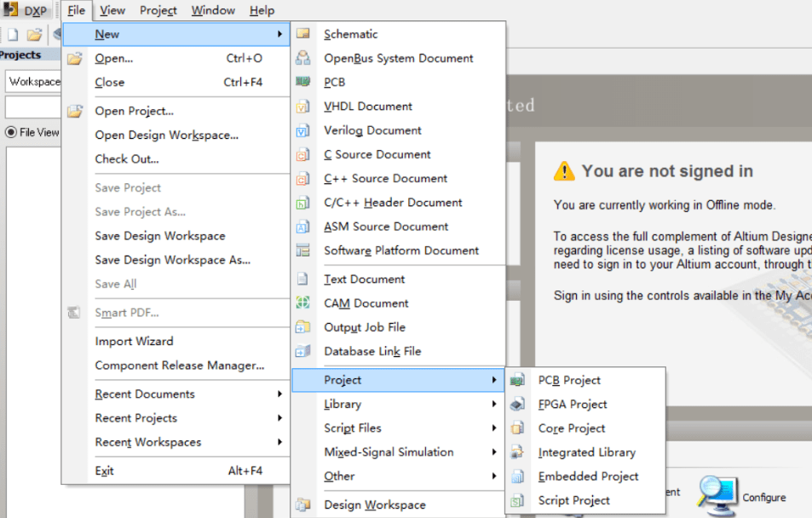
Task: Open the Workspace dropdown in Projects panel
Action: point(34,81)
